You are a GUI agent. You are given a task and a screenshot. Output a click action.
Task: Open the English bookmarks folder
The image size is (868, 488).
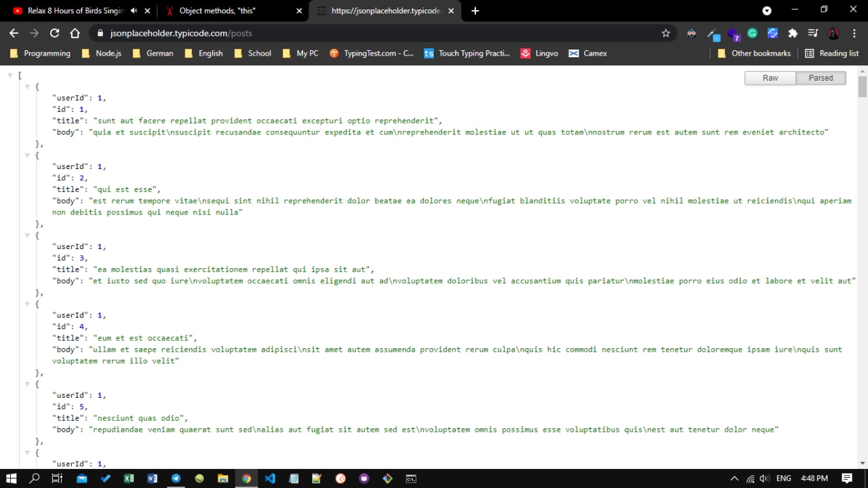(203, 53)
